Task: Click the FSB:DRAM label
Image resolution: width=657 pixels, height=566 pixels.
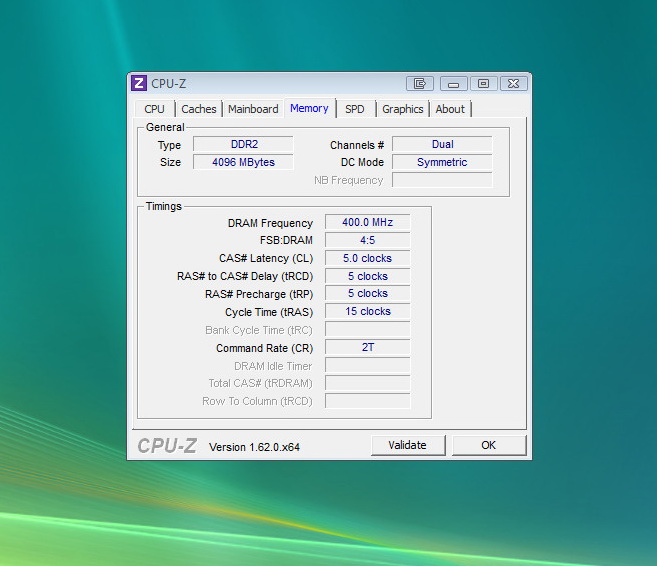Action: click(286, 240)
